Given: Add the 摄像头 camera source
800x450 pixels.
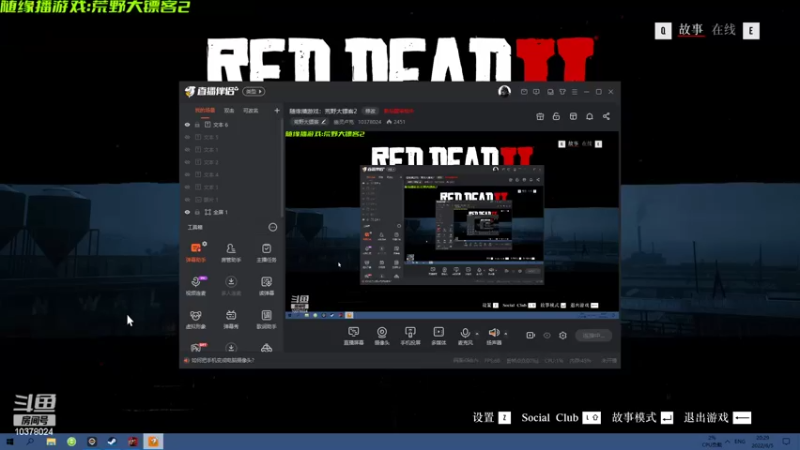Looking at the screenshot, I should pyautogui.click(x=382, y=336).
